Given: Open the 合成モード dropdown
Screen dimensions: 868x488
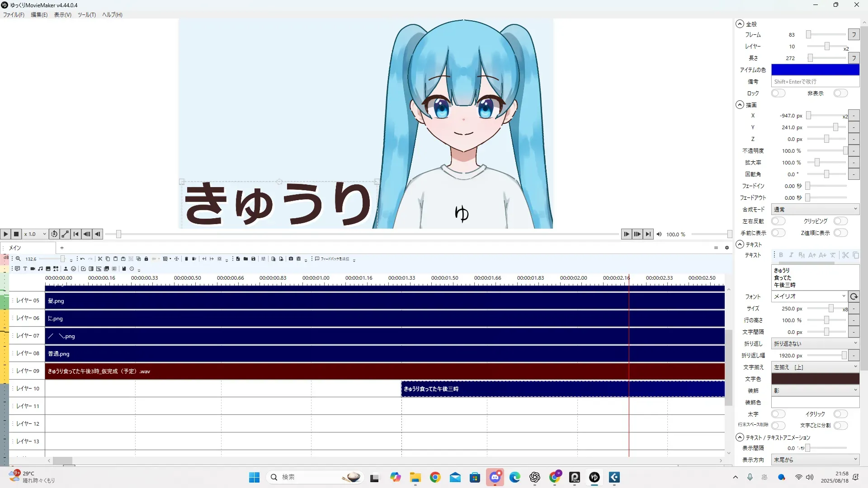Looking at the screenshot, I should [815, 209].
